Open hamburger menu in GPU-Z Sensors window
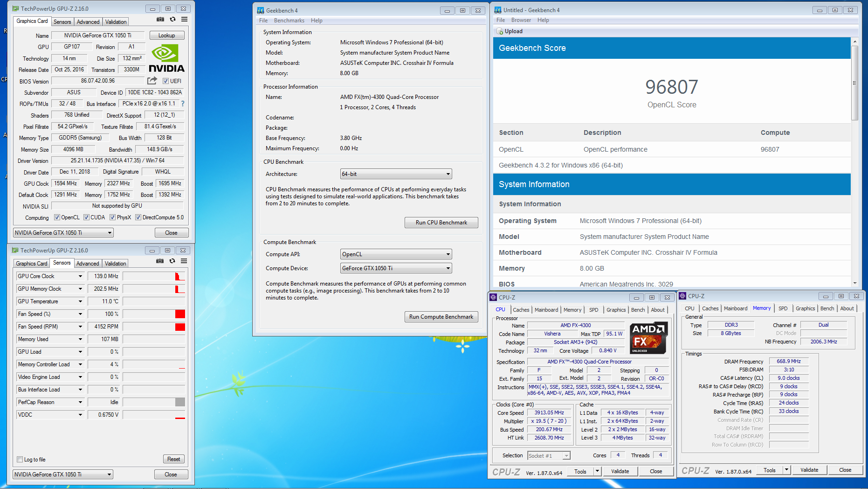The image size is (868, 489). pyautogui.click(x=184, y=261)
